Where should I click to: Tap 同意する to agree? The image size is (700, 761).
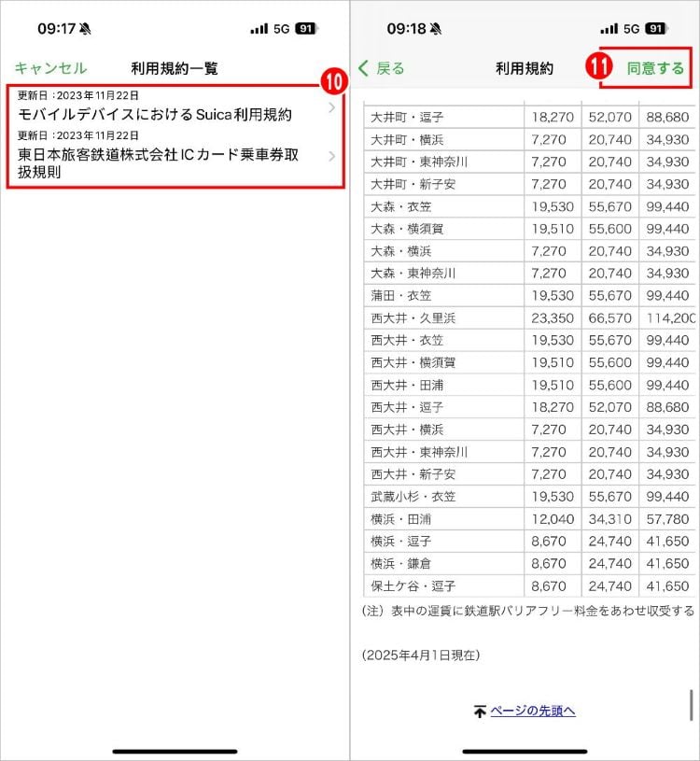(655, 68)
